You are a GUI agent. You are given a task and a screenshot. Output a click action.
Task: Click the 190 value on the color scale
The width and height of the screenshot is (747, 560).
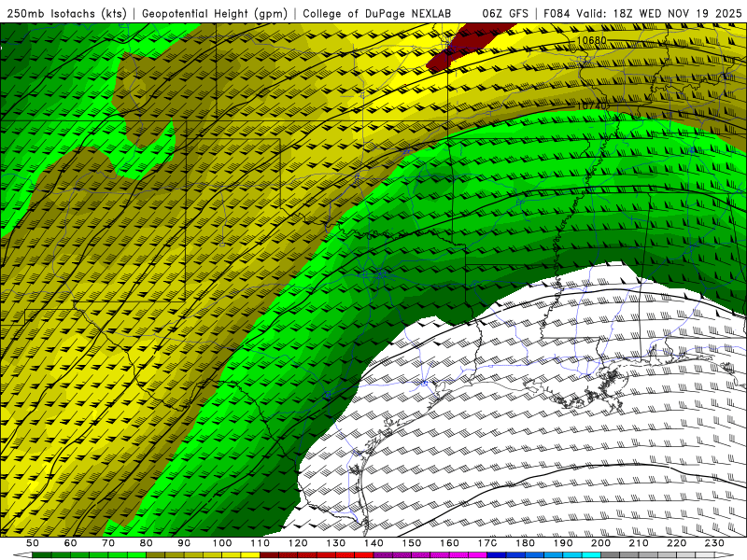[563, 543]
